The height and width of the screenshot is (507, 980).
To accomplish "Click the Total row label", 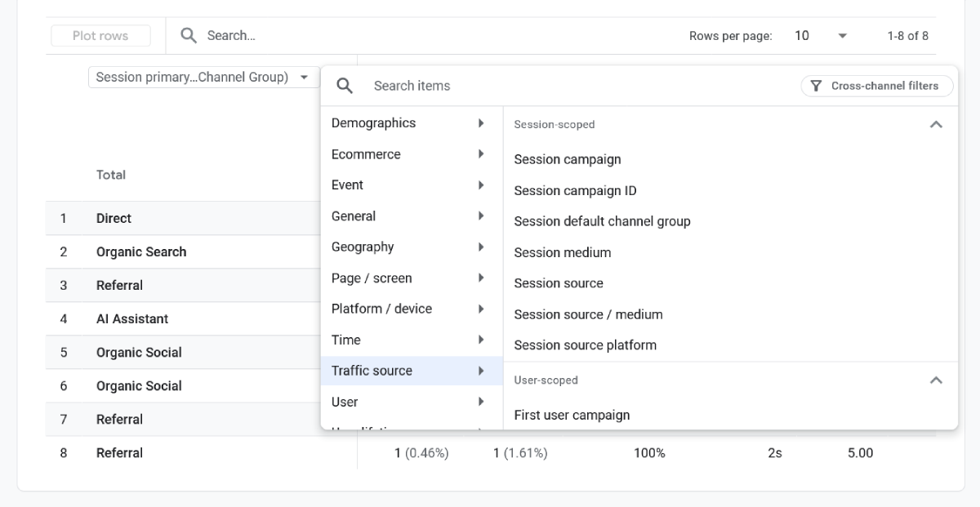I will 111,175.
